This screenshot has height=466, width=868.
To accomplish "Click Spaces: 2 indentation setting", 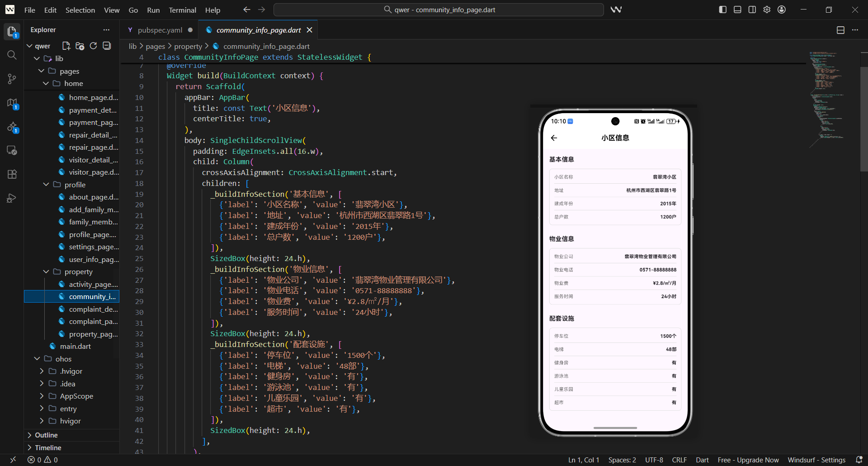I will (x=622, y=460).
